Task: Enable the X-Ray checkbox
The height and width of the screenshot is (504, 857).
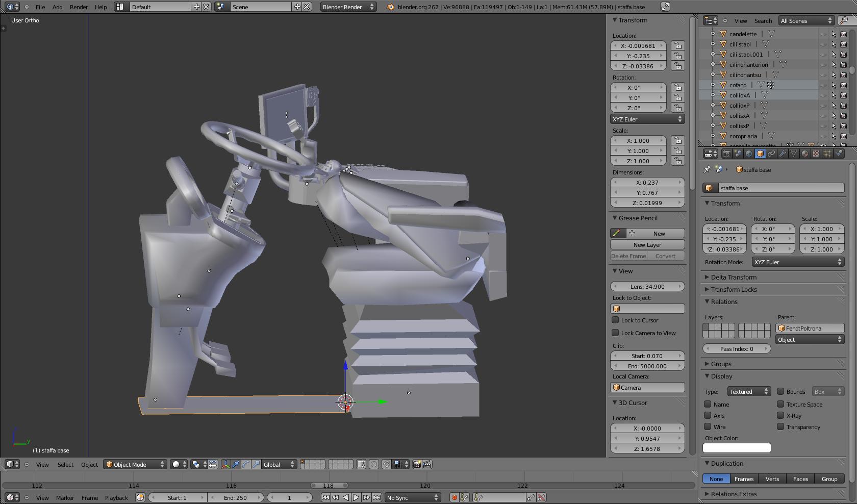Action: (x=780, y=415)
